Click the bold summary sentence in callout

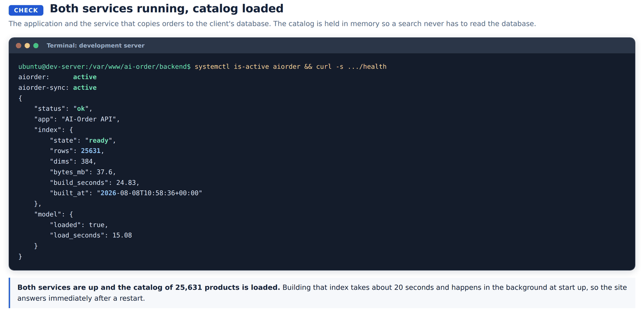tap(149, 288)
